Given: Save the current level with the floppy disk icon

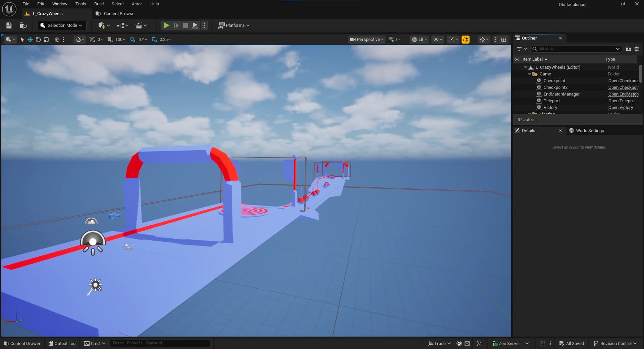Looking at the screenshot, I should coord(9,25).
